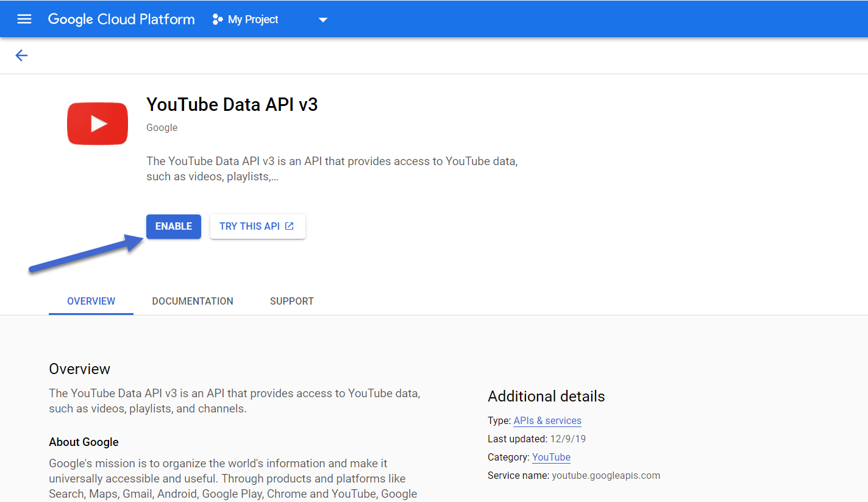Screen dimensions: 868x502
Task: Click service name youtube.googleapis.com
Action: coord(606,475)
